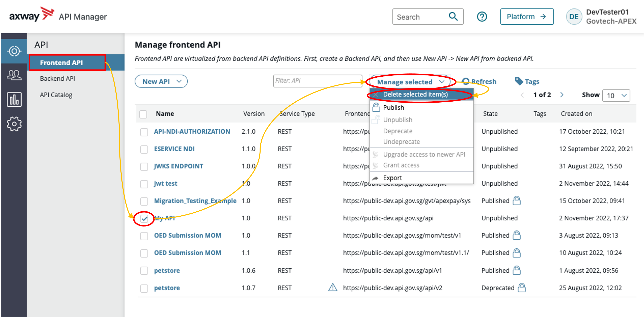Select Export from the menu
This screenshot has width=644, height=317.
(x=392, y=178)
